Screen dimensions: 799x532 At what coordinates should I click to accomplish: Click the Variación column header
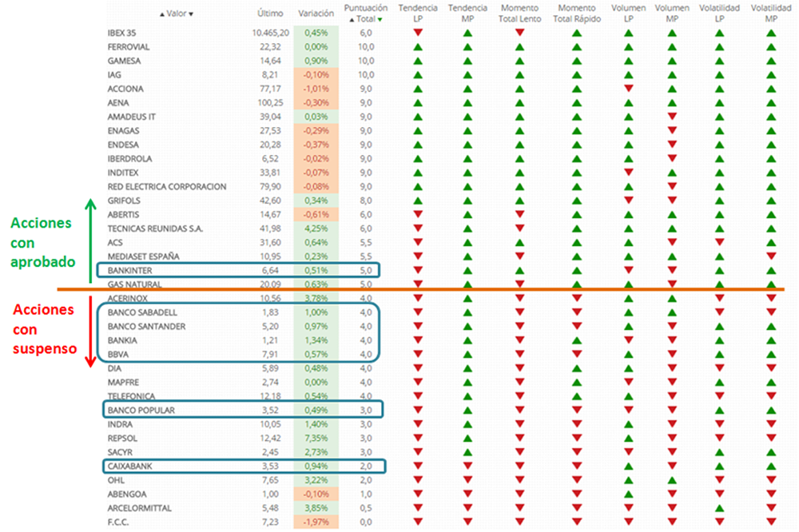coord(316,14)
